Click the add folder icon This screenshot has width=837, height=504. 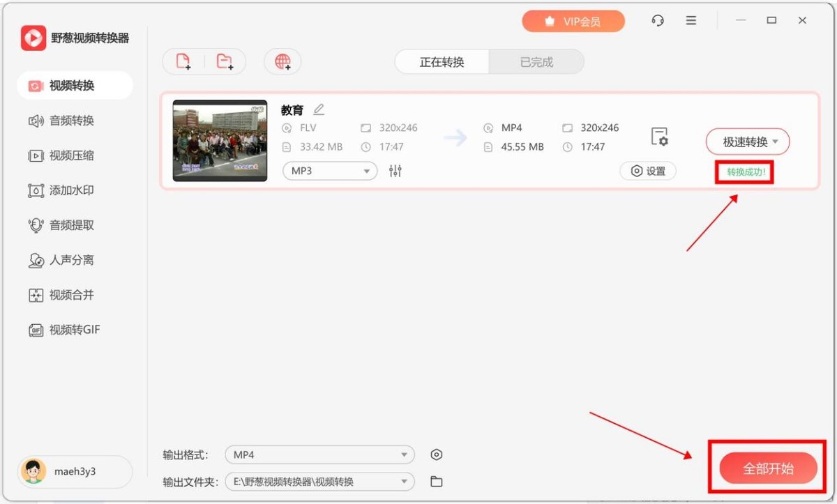coord(225,61)
